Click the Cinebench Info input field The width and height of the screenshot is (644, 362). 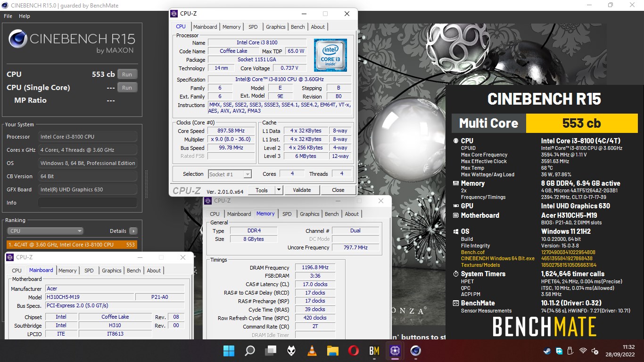click(88, 203)
